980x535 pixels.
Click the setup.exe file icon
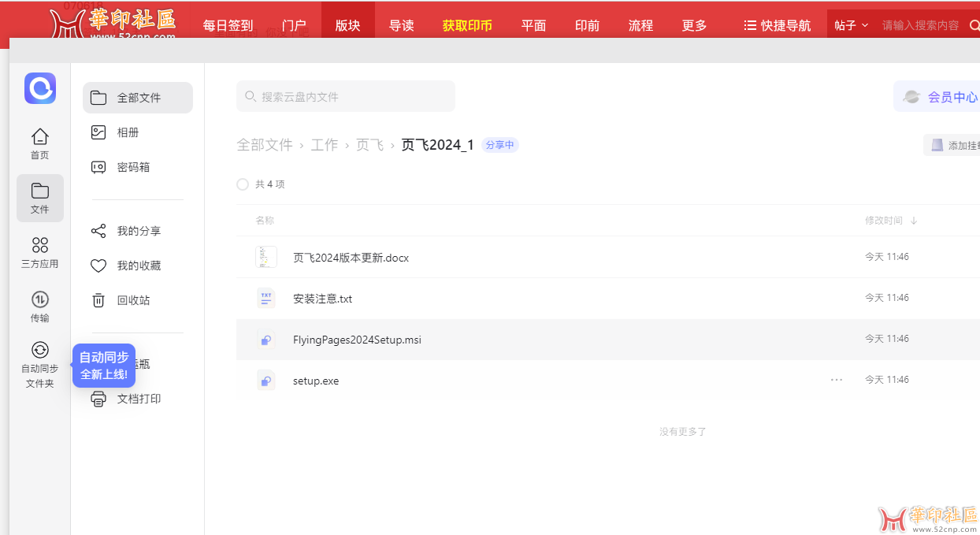(266, 380)
